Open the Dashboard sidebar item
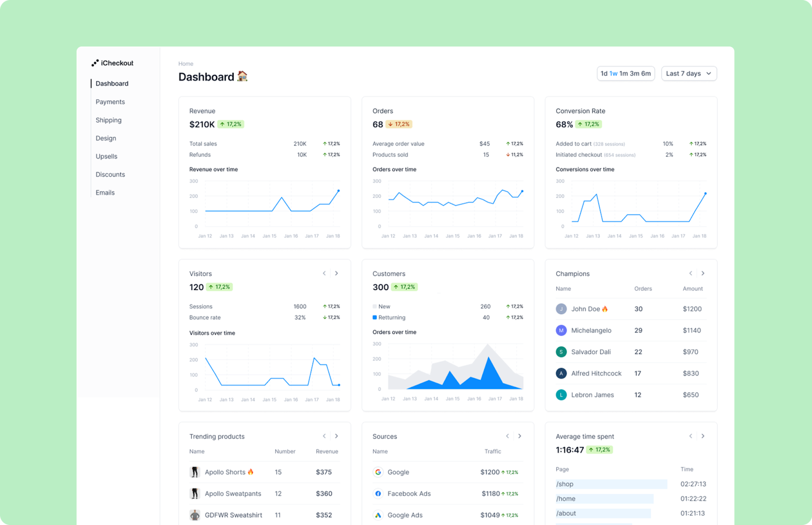This screenshot has height=525, width=812. [x=112, y=83]
